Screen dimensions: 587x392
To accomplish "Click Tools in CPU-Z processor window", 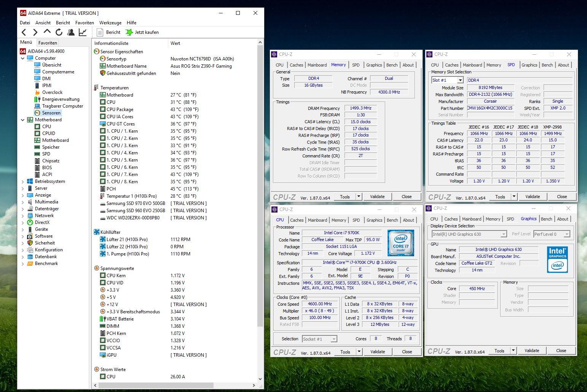I will pos(345,352).
